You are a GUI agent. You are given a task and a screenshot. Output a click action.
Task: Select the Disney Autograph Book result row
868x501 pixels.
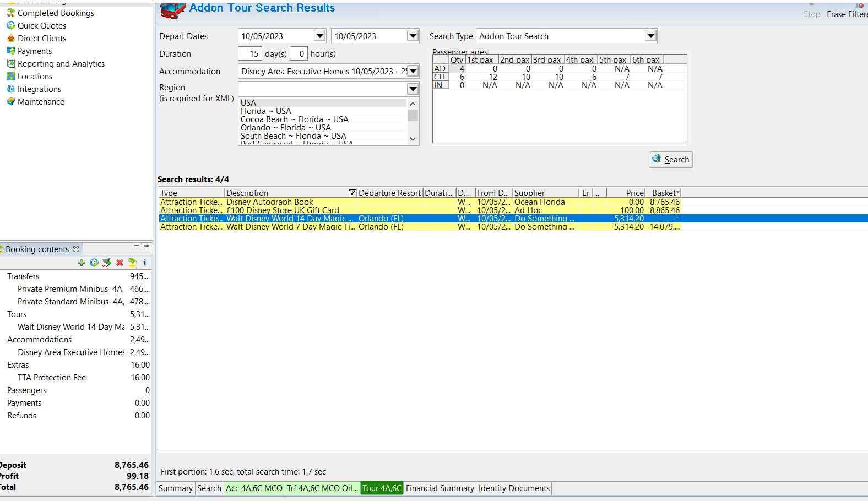point(420,202)
